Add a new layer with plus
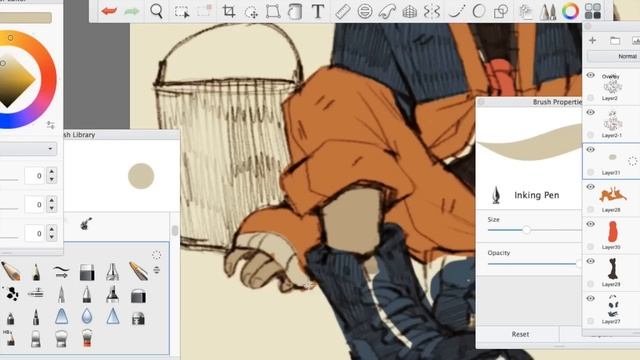 tap(592, 40)
